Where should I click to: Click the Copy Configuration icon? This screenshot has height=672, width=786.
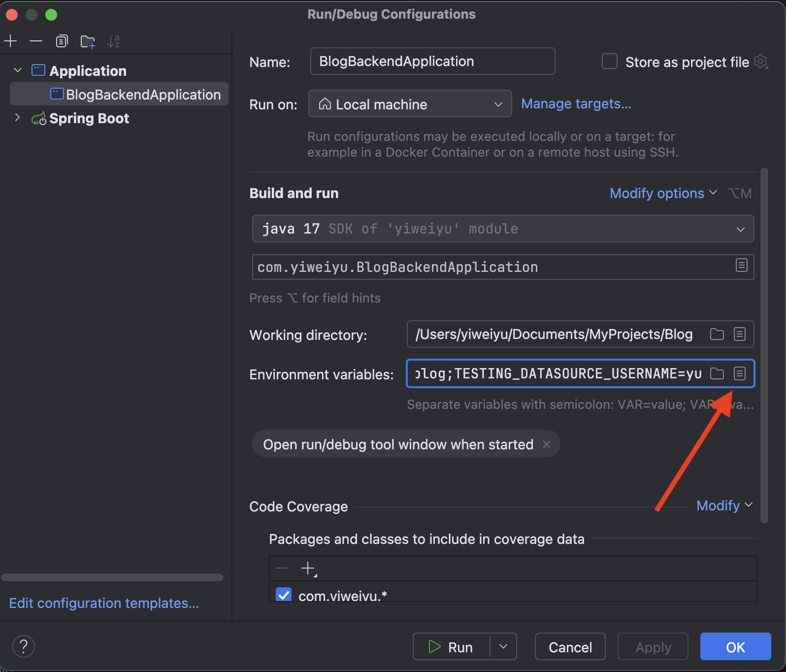click(x=62, y=41)
